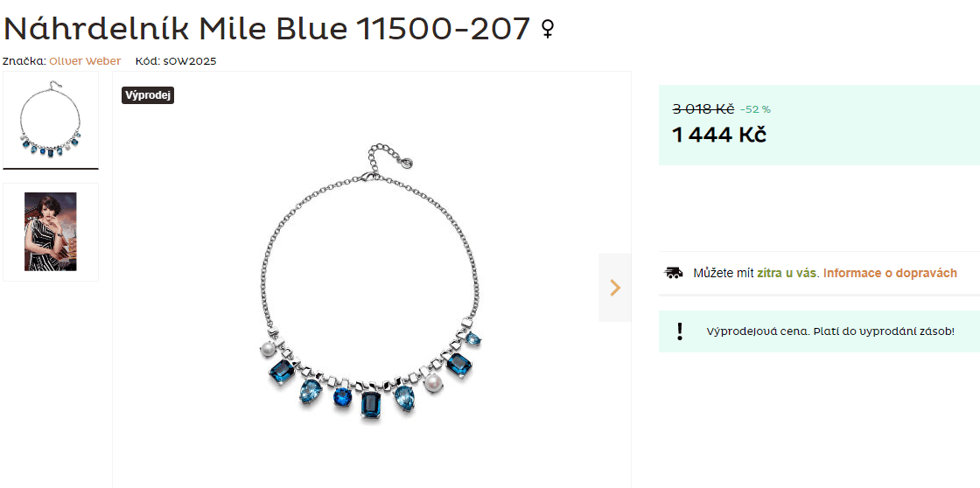Click the central dark blue rectangular stone
980x488 pixels.
point(371,407)
